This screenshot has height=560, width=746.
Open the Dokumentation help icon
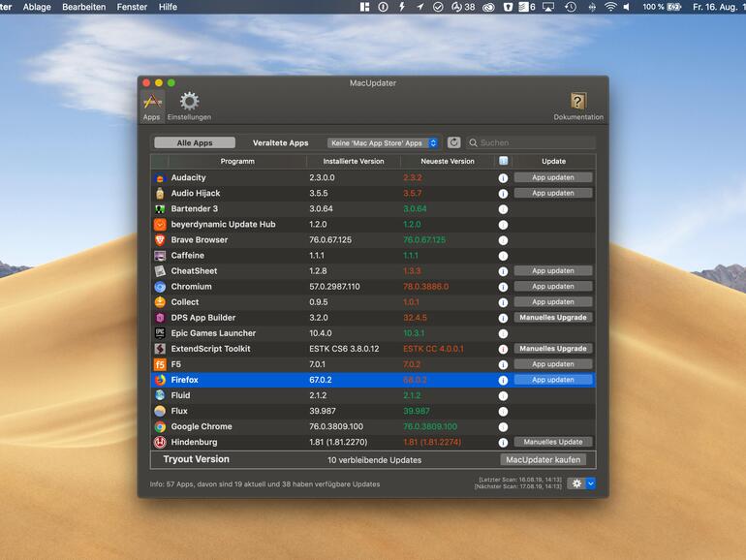578,107
